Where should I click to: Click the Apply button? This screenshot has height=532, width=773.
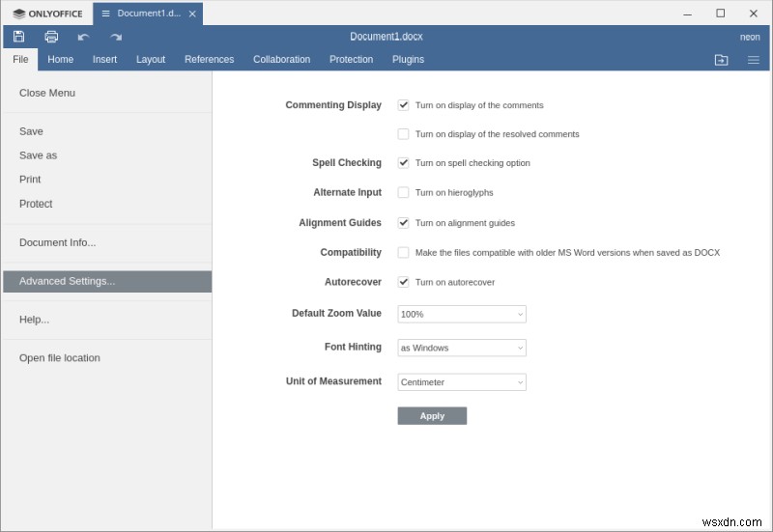pos(432,416)
